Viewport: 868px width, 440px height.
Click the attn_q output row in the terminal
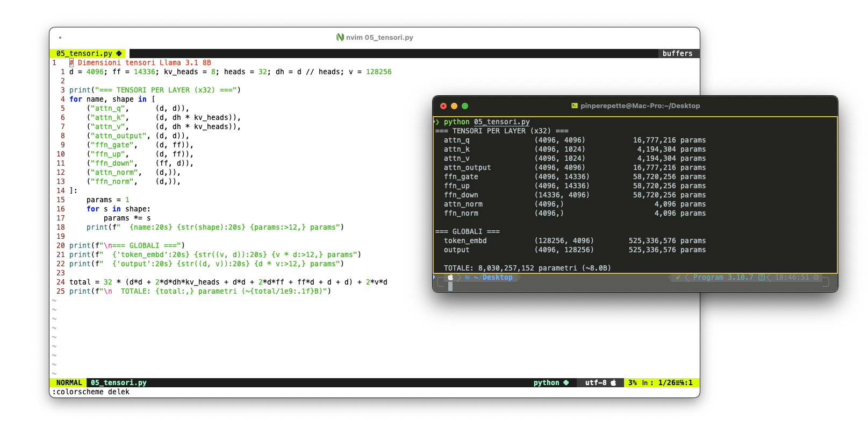tap(575, 140)
